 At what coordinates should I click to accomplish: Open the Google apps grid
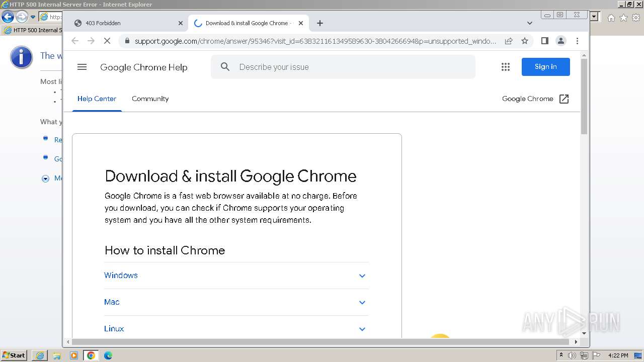pyautogui.click(x=506, y=67)
